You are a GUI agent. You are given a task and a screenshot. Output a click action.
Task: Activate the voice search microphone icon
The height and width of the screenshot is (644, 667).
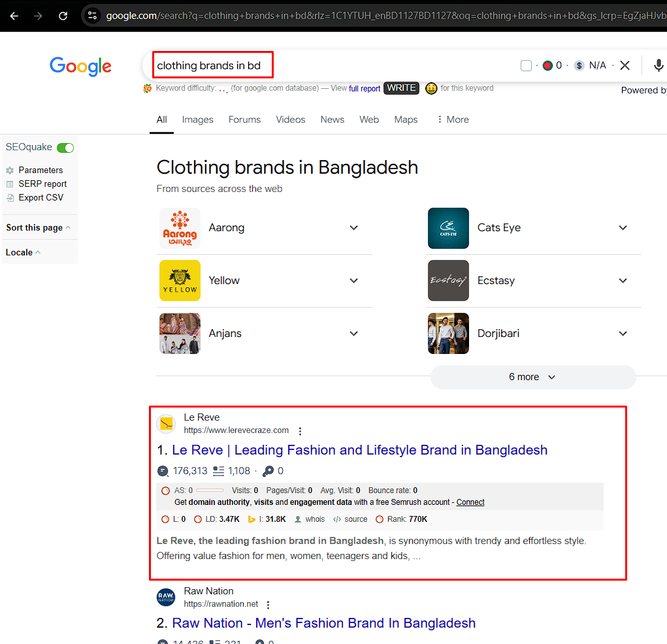click(x=659, y=65)
